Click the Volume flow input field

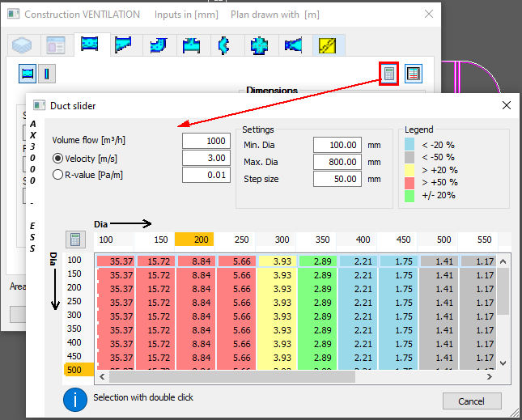[206, 141]
